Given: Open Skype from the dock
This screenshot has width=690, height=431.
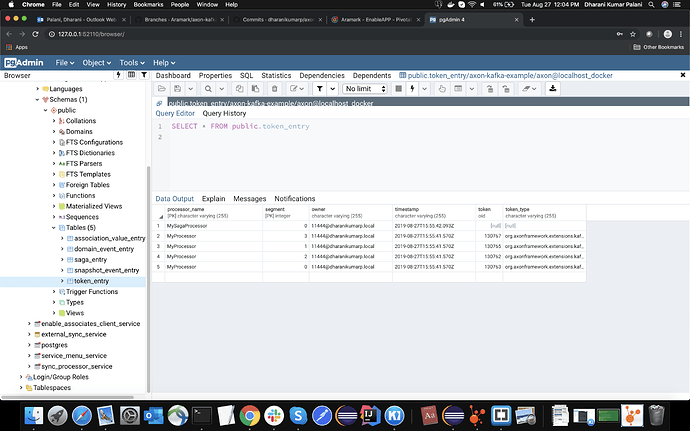Looking at the screenshot, I should (298, 415).
